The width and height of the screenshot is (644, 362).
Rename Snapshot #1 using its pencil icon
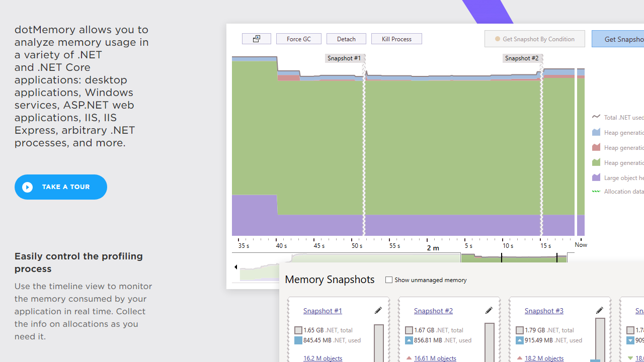coord(378,310)
